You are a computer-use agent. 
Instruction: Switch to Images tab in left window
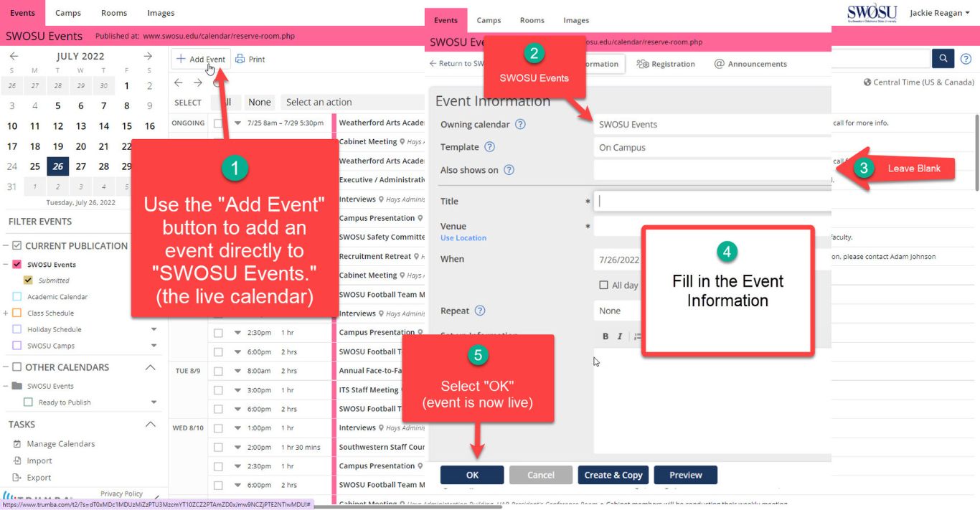tap(161, 13)
